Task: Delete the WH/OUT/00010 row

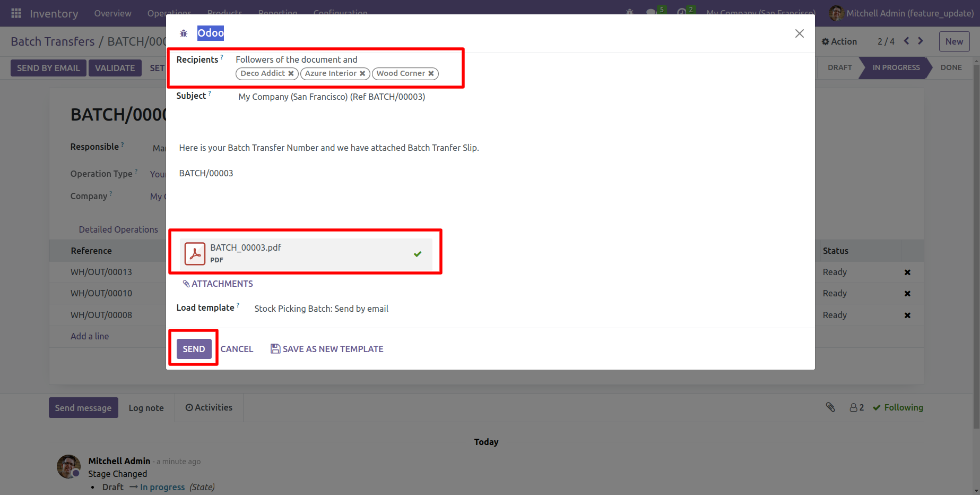Action: [907, 294]
